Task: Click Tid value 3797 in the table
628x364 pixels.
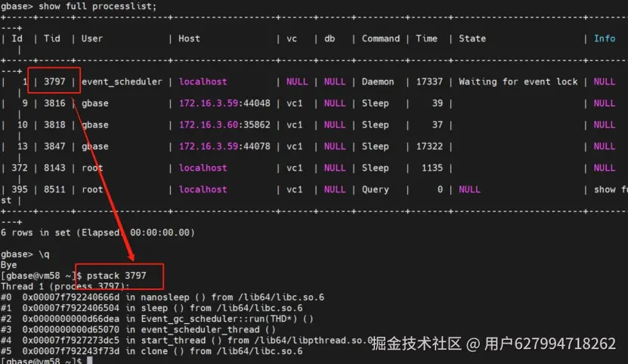Action: (54, 82)
